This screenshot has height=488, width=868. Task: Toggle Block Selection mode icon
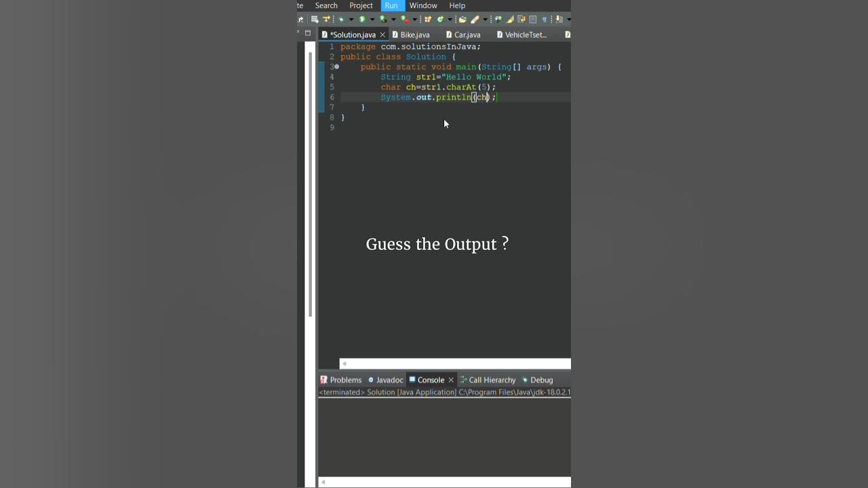(x=533, y=19)
